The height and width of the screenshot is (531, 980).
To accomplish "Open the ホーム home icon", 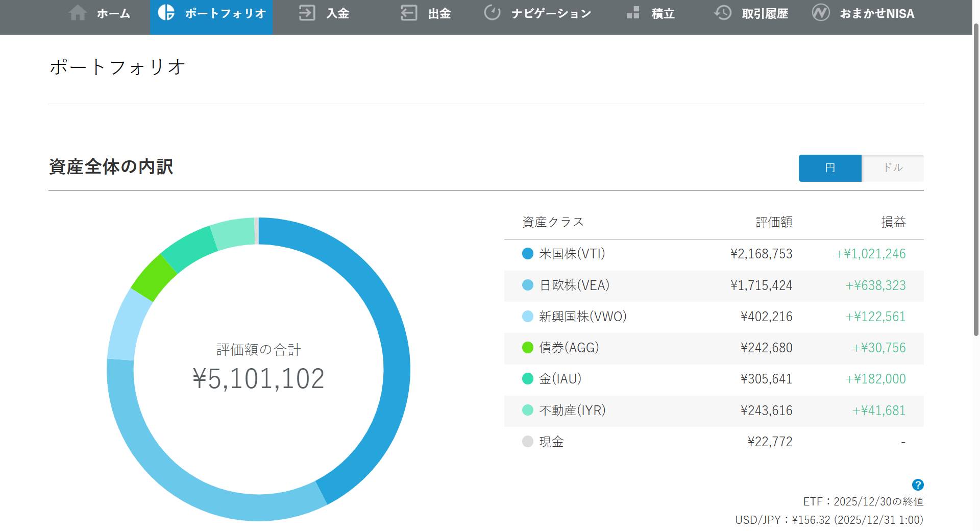I will coord(79,13).
